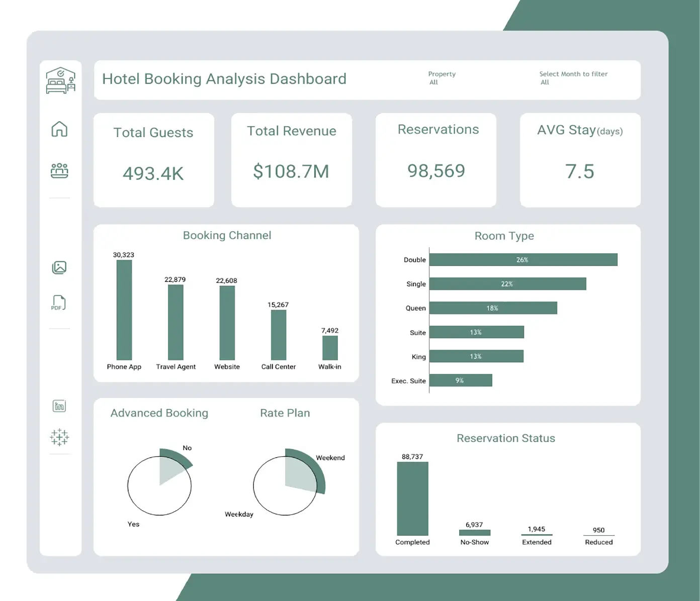700x601 pixels.
Task: Select the Phone App bar in Booking Channel
Action: pos(124,310)
